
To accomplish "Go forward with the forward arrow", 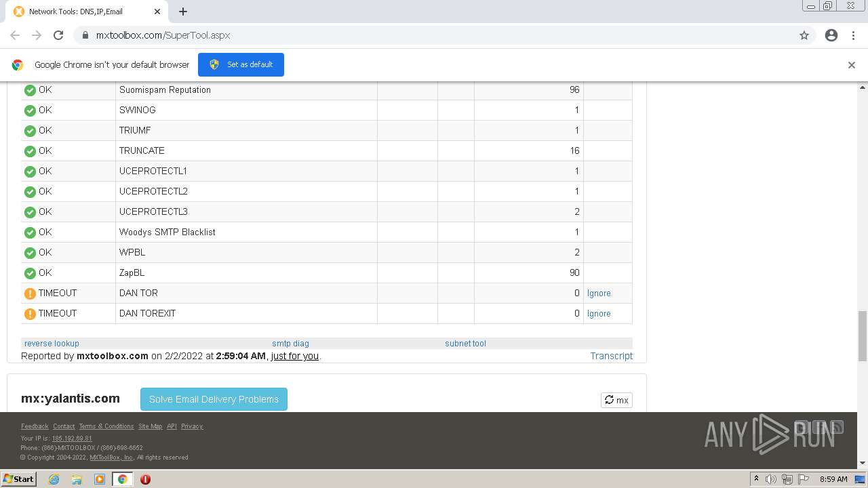I will coord(37,35).
